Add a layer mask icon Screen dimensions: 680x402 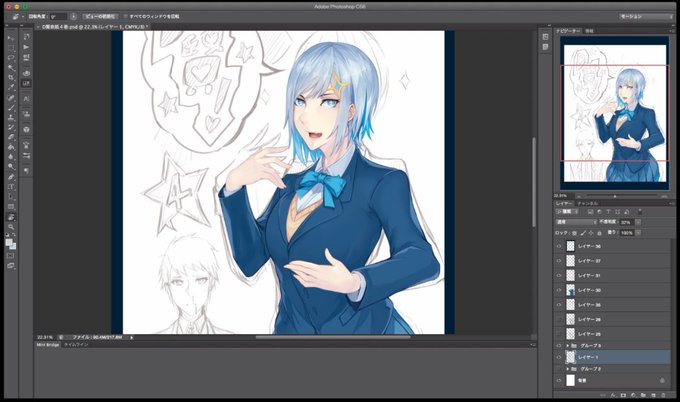coord(623,395)
